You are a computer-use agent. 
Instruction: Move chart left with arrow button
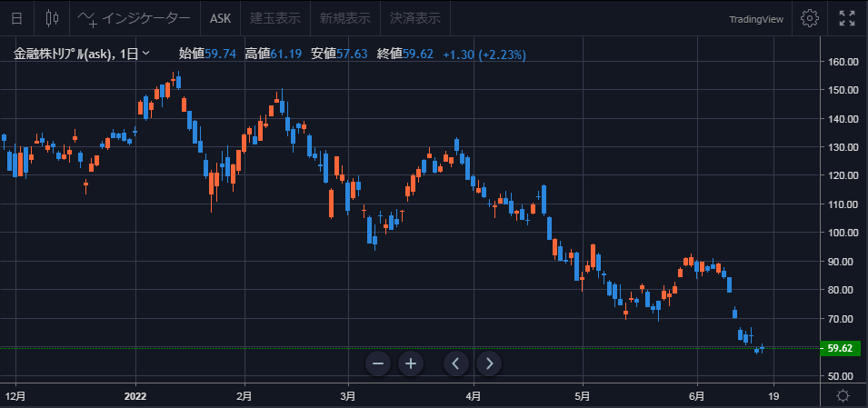[456, 363]
